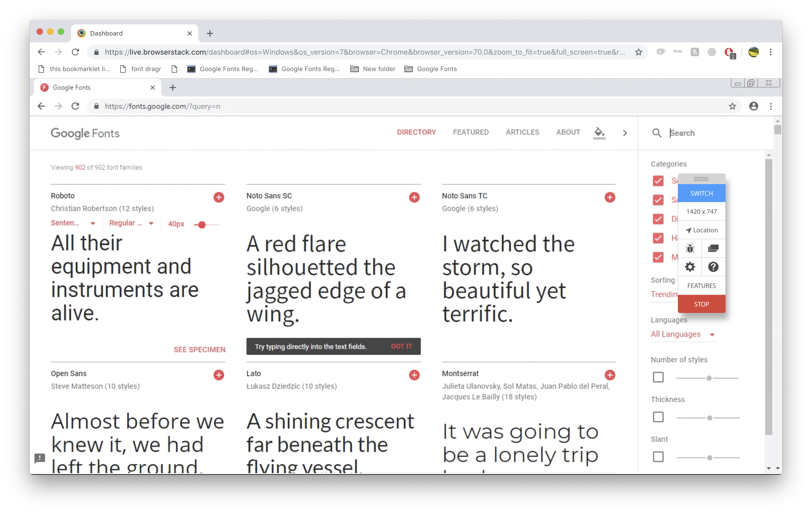The width and height of the screenshot is (812, 514).
Task: Open outer Chrome three-dot menu
Action: [770, 52]
